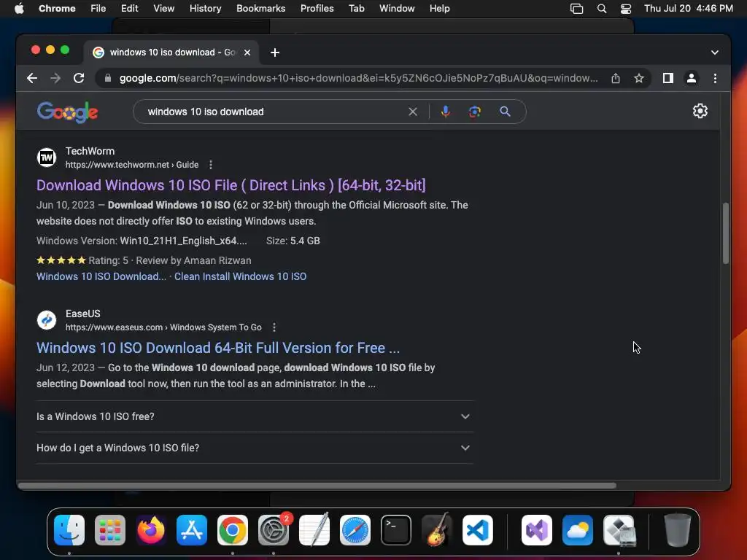Open the Chrome profile avatar menu

(x=692, y=78)
